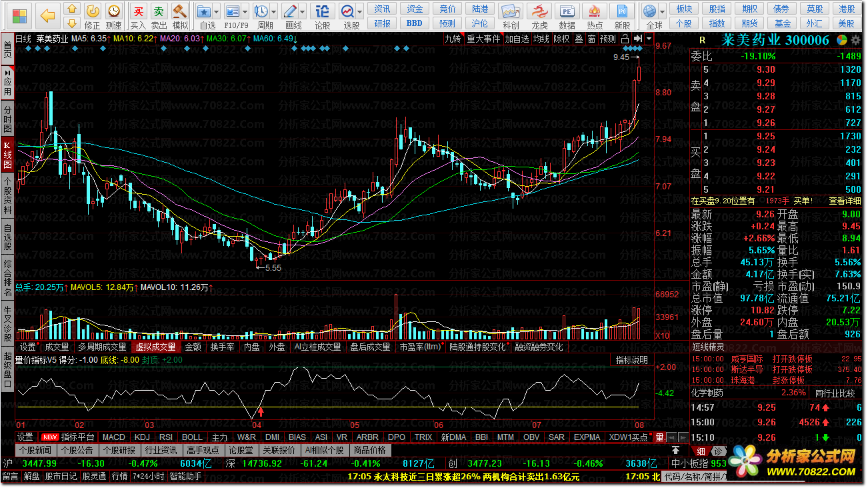
Task: Switch to the MACD indicator tab
Action: 113,437
